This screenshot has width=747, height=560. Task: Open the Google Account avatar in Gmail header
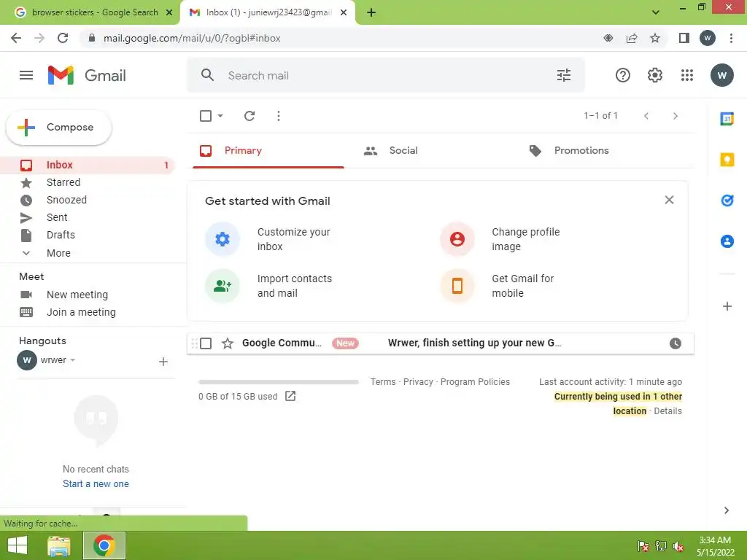pyautogui.click(x=721, y=75)
